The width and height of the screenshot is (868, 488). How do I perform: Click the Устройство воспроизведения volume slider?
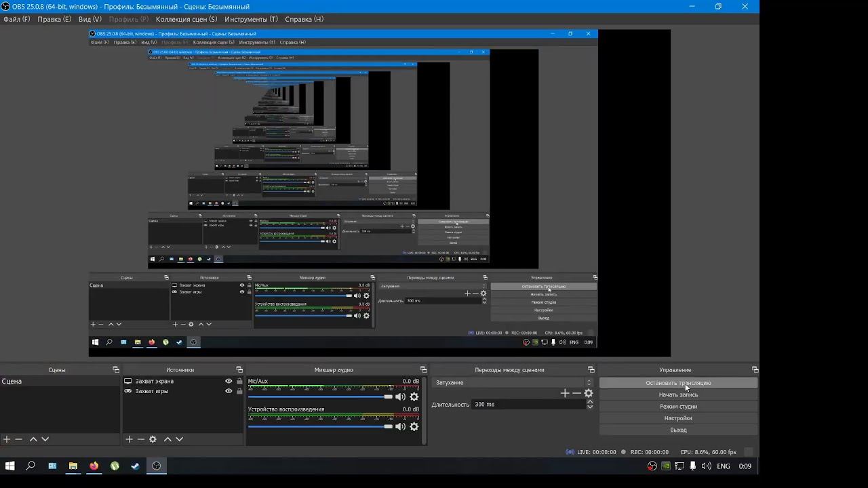point(320,426)
